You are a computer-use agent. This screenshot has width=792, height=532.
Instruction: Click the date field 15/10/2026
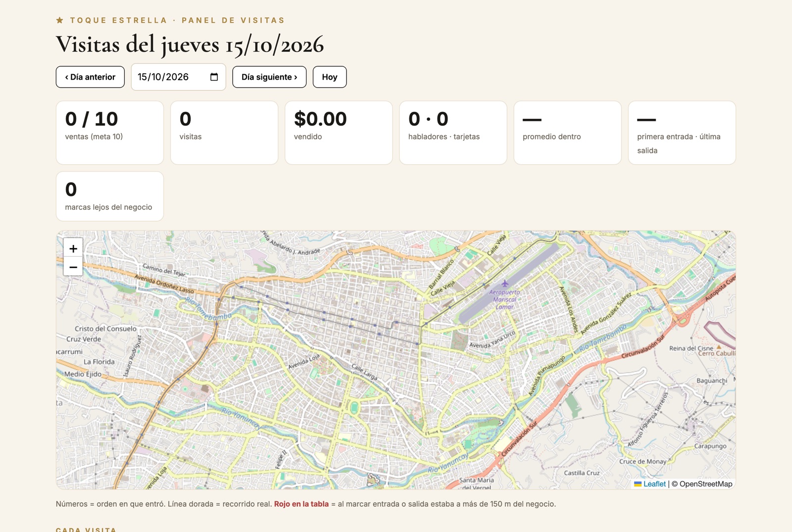(178, 77)
